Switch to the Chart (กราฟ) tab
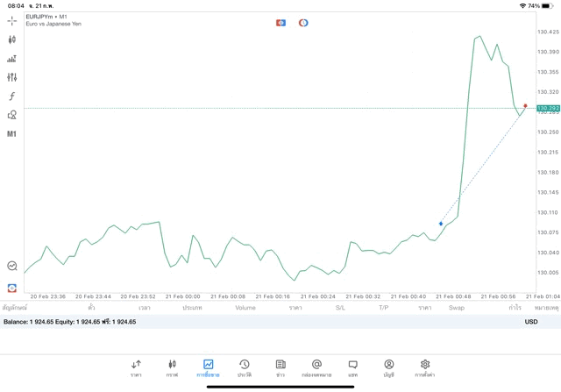The width and height of the screenshot is (561, 392). 172,368
